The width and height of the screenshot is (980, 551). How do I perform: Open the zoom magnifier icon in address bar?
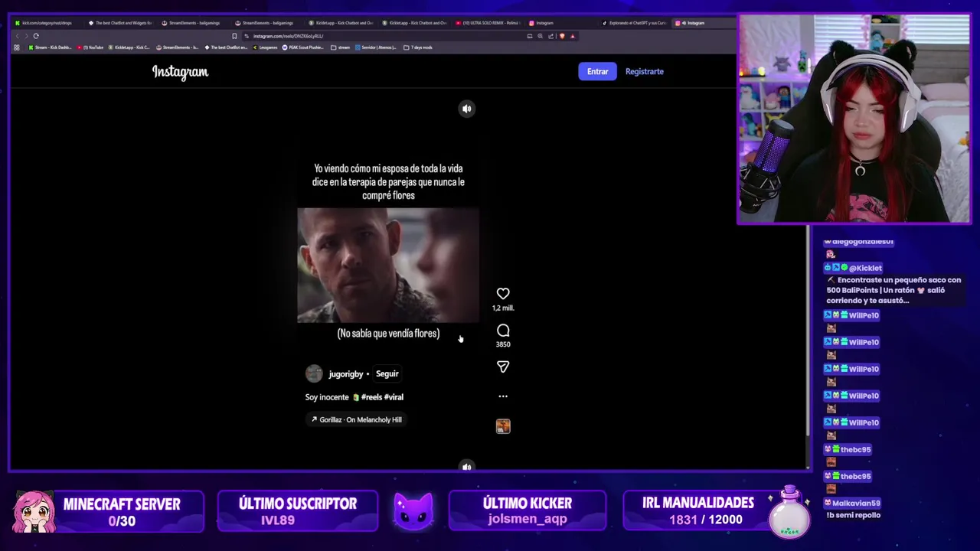(541, 36)
